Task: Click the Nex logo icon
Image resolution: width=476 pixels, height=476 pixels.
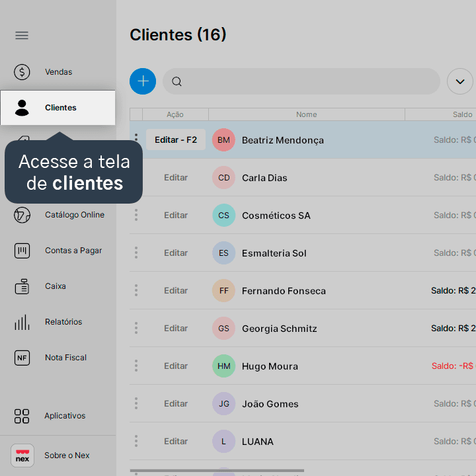Action: point(22,456)
